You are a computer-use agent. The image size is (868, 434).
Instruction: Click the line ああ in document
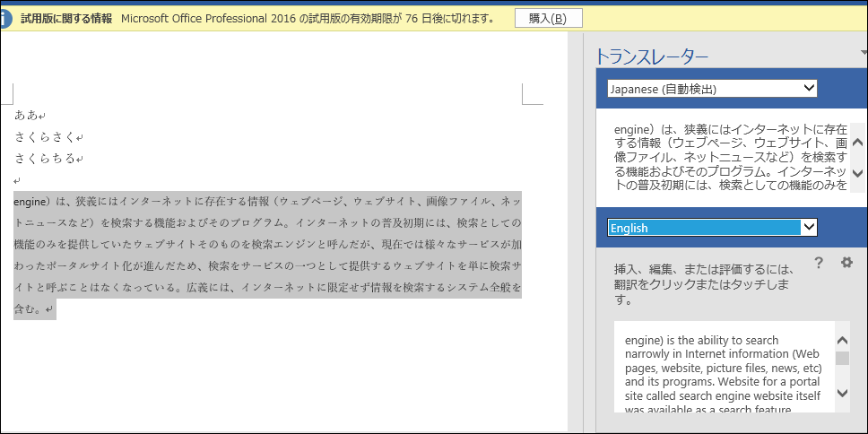pos(27,115)
